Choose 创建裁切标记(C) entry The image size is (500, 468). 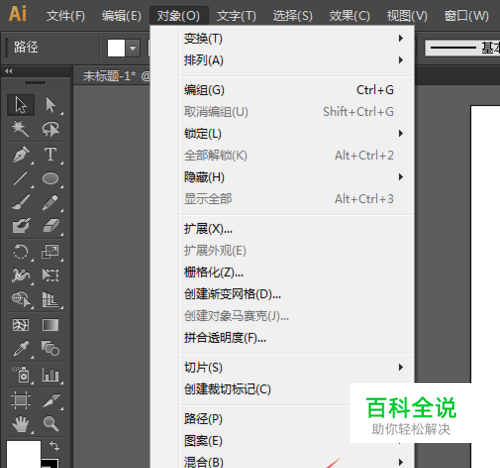click(x=265, y=389)
